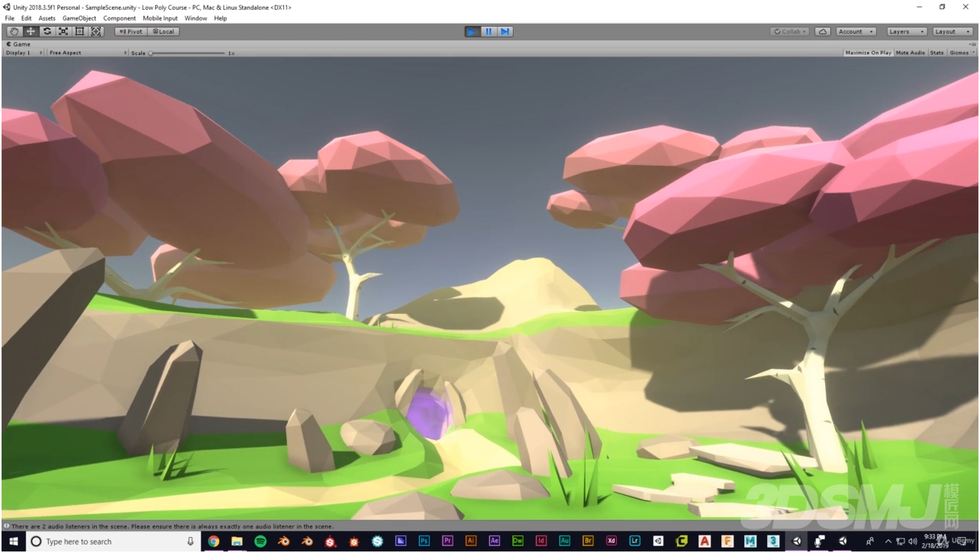Open Lightroom from the taskbar
Screen dimensions: 980x553
[635, 541]
